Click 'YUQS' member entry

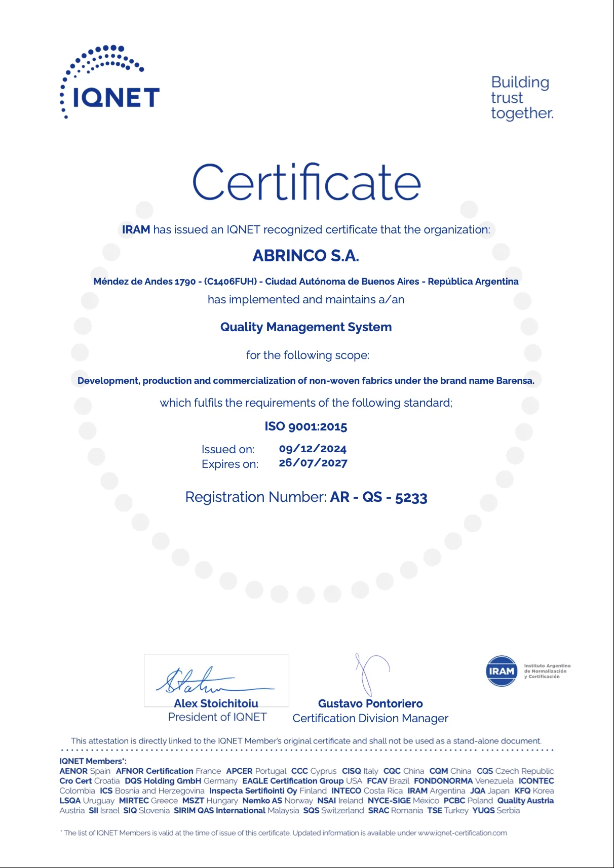483,811
